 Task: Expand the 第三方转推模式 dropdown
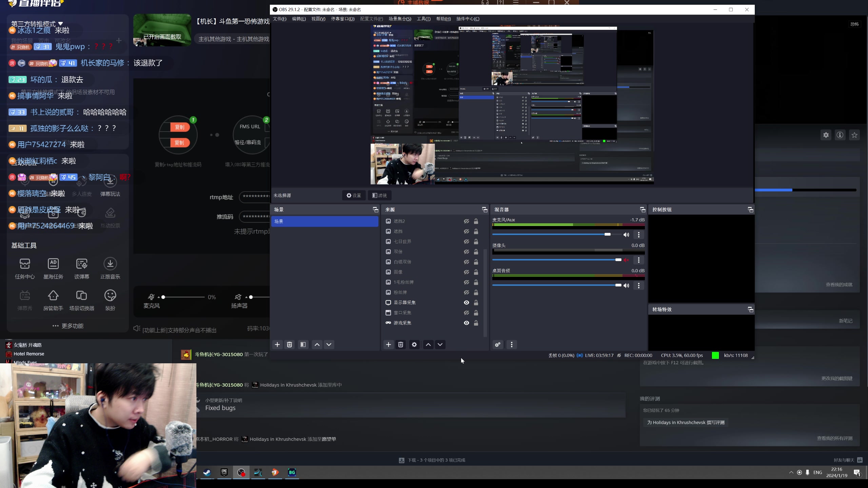coord(60,24)
